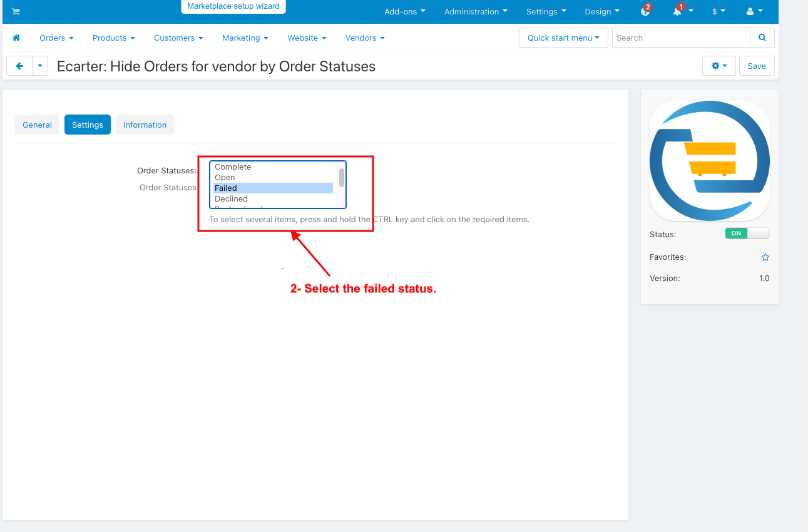
Task: Open the Design menu
Action: point(602,11)
